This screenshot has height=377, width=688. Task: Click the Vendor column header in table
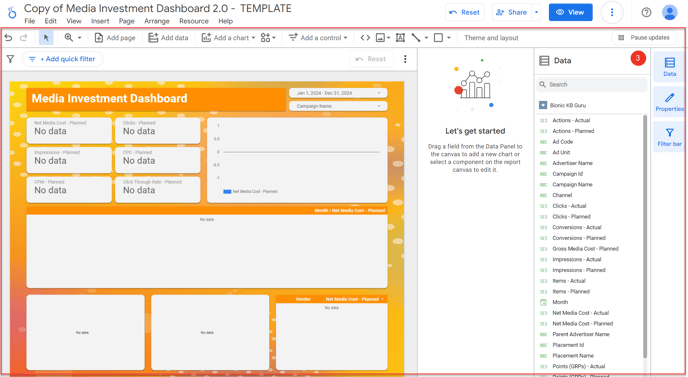[303, 299]
